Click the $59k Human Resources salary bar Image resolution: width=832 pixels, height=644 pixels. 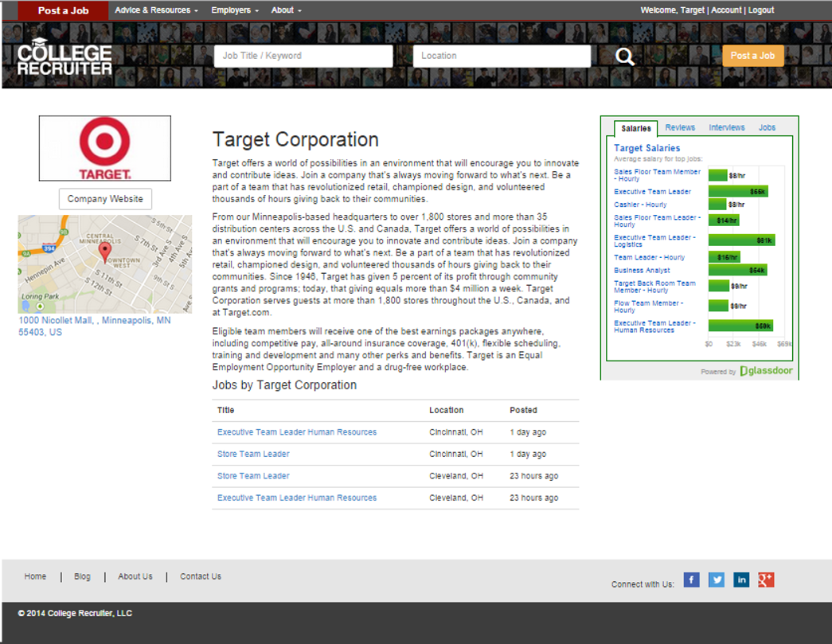click(740, 326)
